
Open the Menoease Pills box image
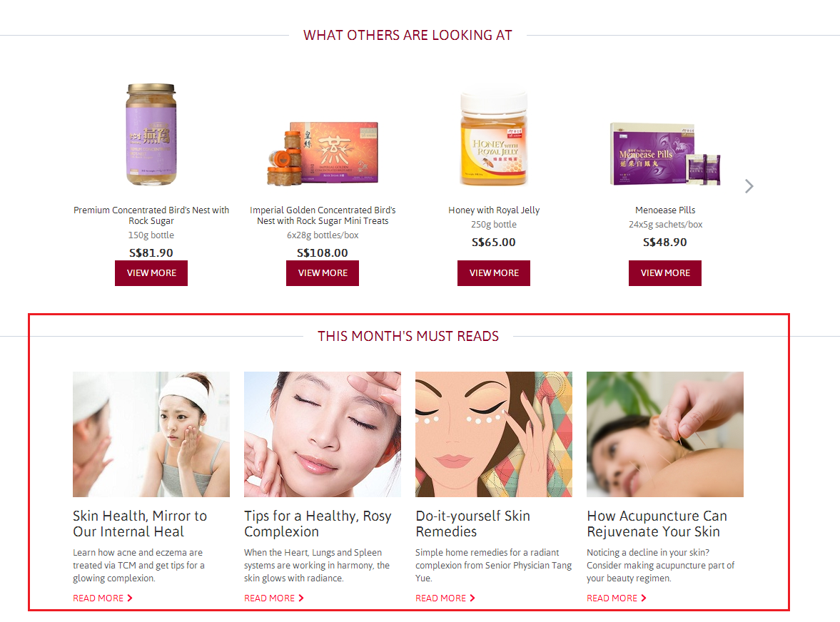(665, 153)
